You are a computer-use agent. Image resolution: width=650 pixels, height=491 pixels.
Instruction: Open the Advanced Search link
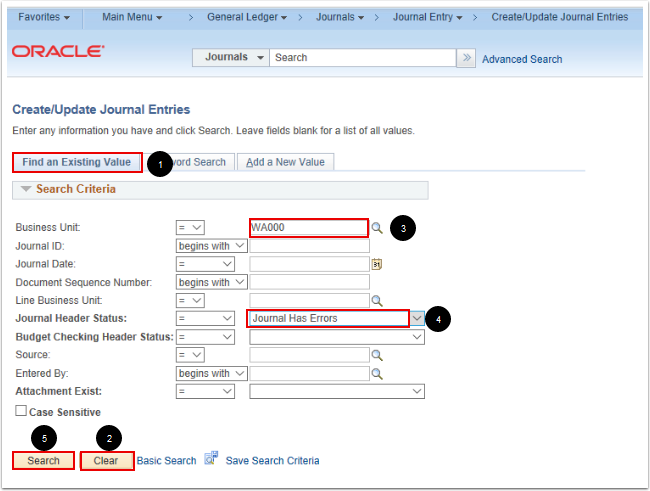point(522,59)
